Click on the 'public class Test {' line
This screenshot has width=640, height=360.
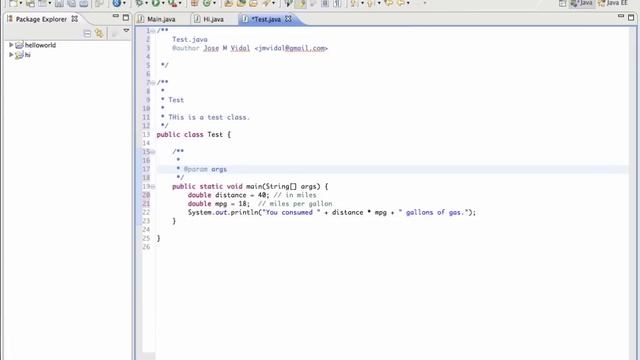pyautogui.click(x=193, y=134)
